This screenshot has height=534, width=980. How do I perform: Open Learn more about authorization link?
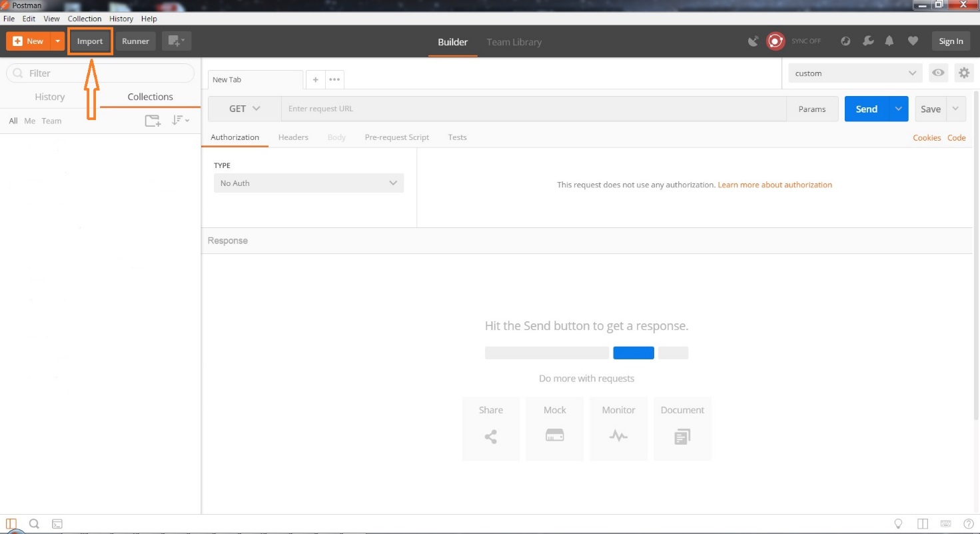coord(775,185)
